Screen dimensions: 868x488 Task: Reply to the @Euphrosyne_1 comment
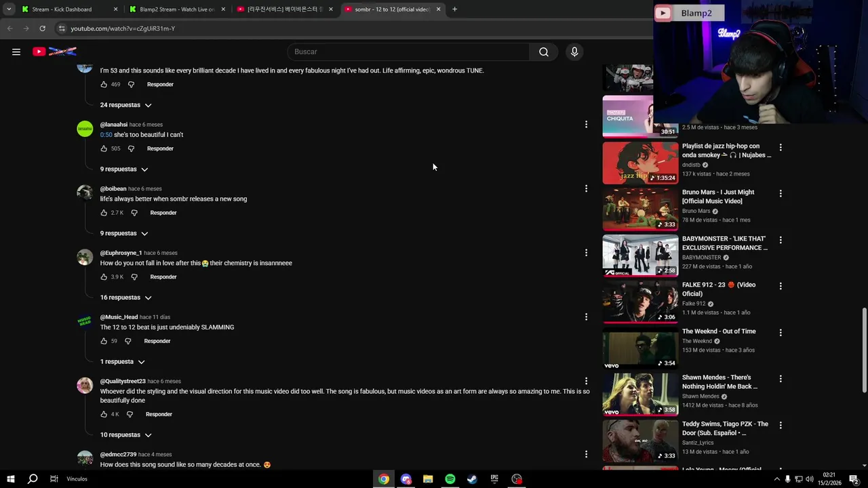163,277
